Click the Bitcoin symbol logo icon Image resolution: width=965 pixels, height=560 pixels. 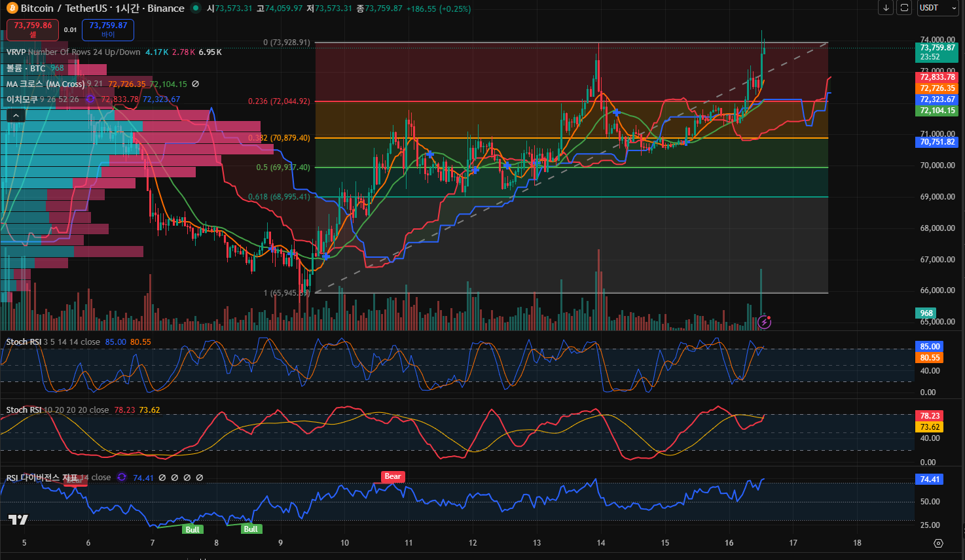(x=12, y=9)
